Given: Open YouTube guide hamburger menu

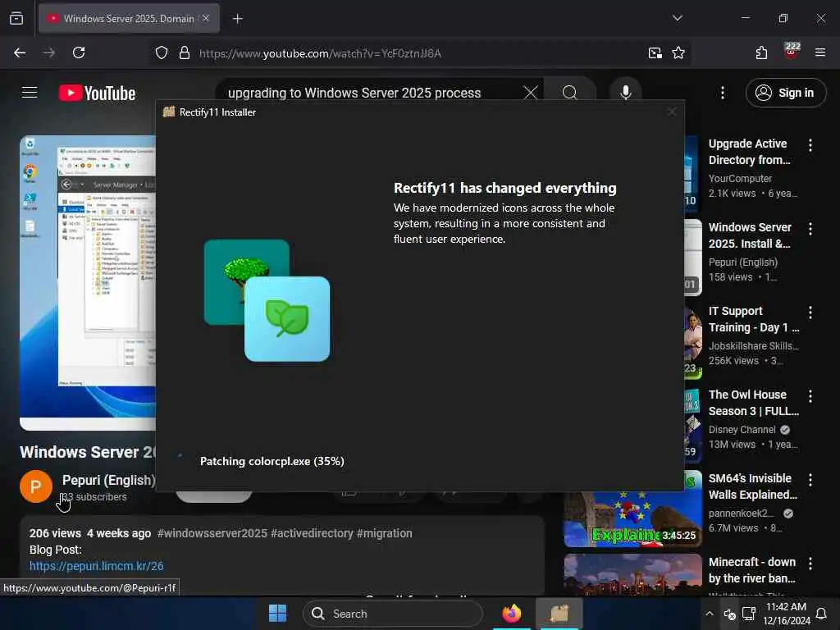Looking at the screenshot, I should (x=30, y=93).
